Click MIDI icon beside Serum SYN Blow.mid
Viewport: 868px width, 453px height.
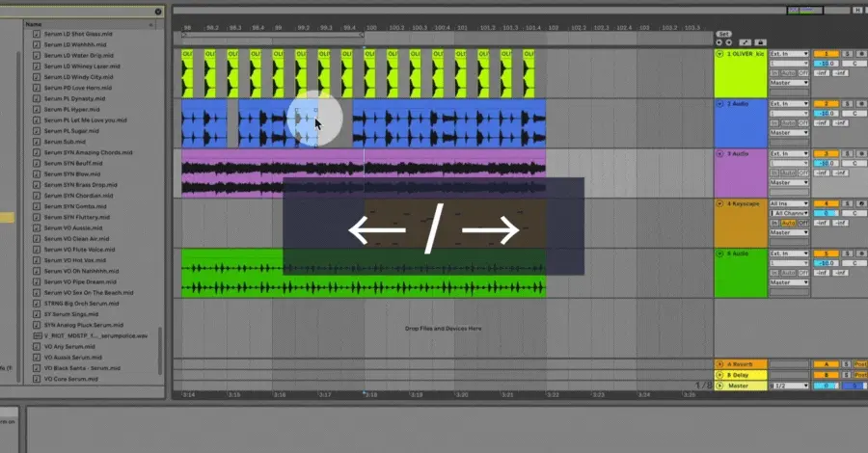click(37, 174)
